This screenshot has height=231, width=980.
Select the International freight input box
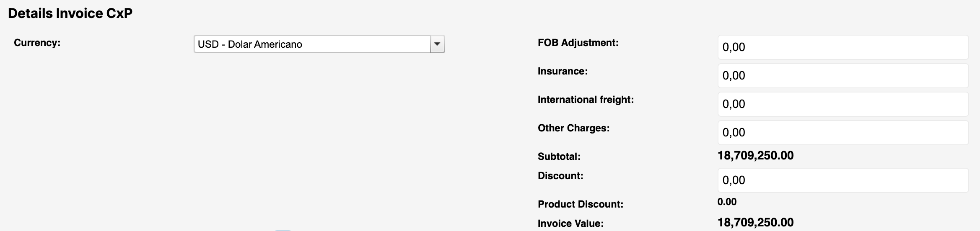(843, 104)
